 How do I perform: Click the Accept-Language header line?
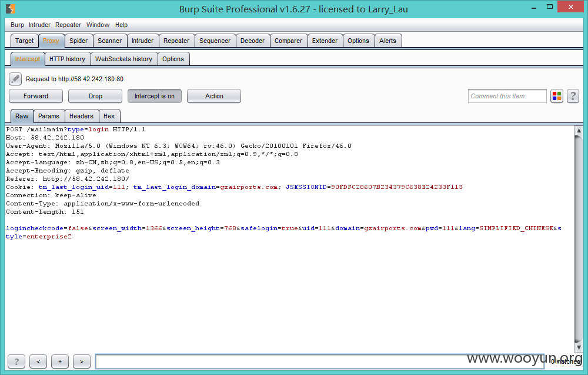(x=113, y=162)
